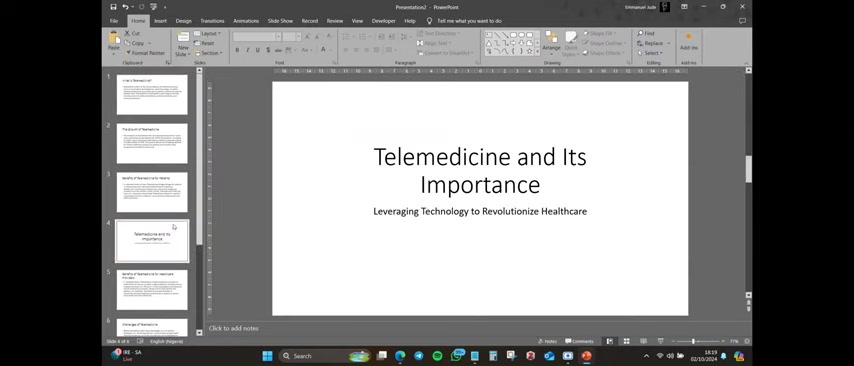The width and height of the screenshot is (854, 366).
Task: Toggle the Notes pane in status bar
Action: click(547, 341)
